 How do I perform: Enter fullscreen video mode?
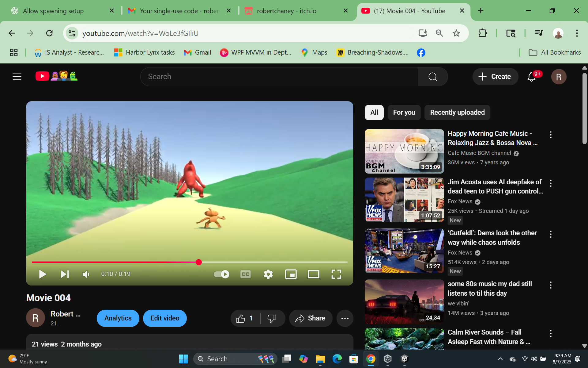[x=336, y=274]
